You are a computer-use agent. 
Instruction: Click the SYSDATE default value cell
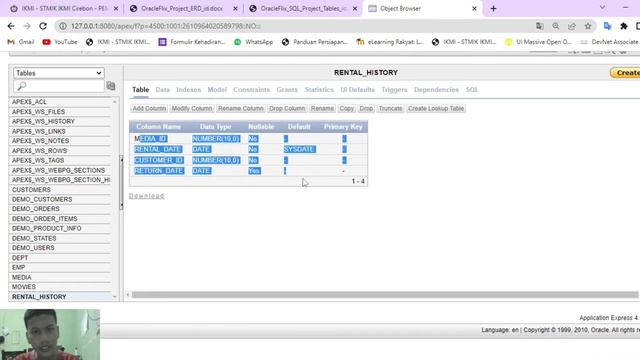299,149
